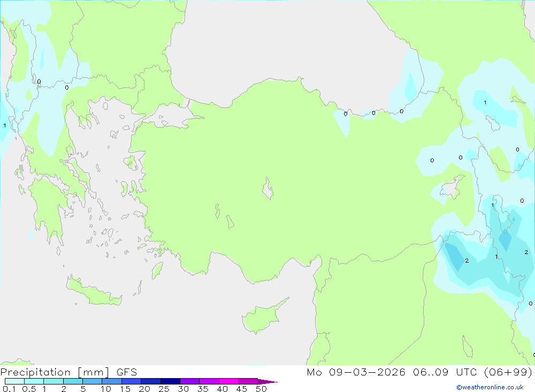Click the 15–20 mm legend swatch
Viewport: 535px width, 392px height.
132,381
